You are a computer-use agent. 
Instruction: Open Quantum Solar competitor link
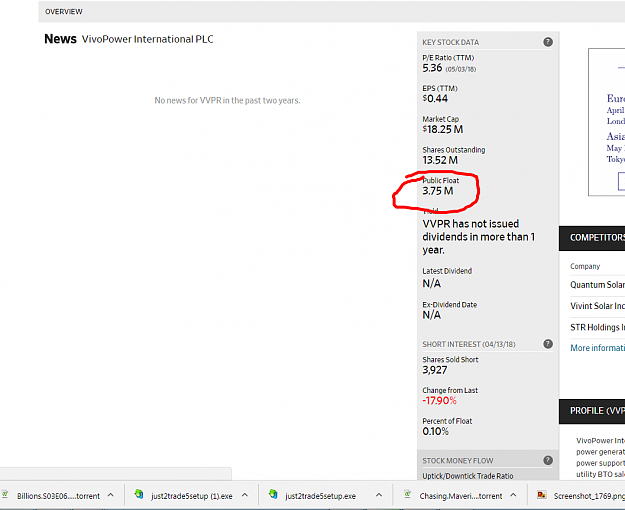pyautogui.click(x=597, y=285)
